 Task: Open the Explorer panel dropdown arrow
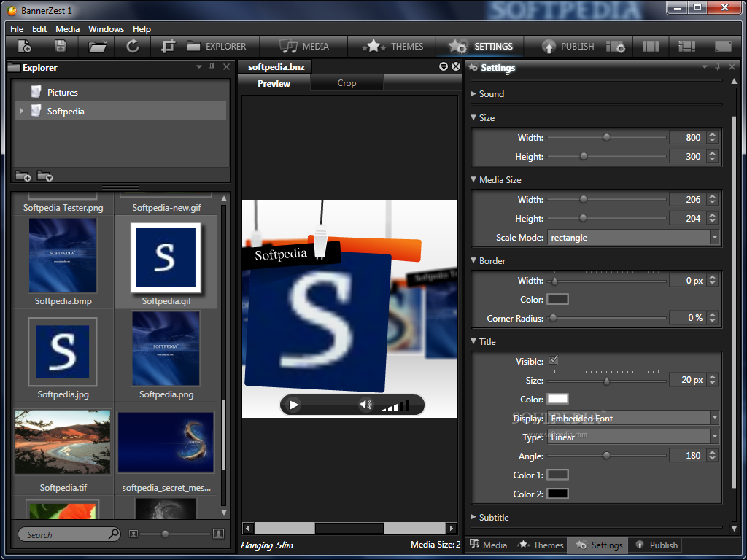[x=199, y=66]
